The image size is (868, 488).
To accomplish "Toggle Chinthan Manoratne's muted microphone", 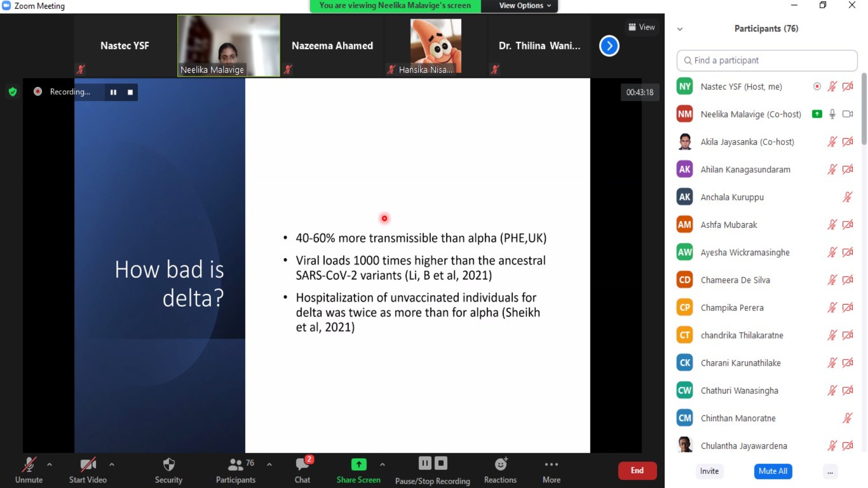I will click(847, 418).
